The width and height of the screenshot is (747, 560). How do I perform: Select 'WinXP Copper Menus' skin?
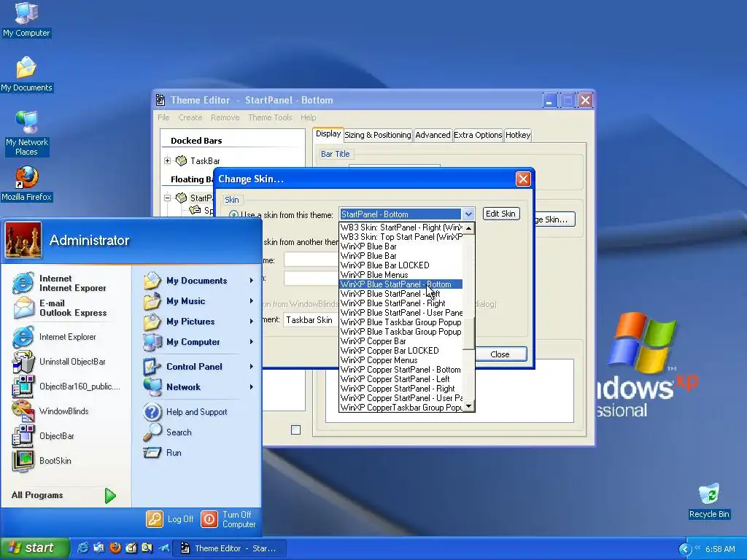coord(400,360)
